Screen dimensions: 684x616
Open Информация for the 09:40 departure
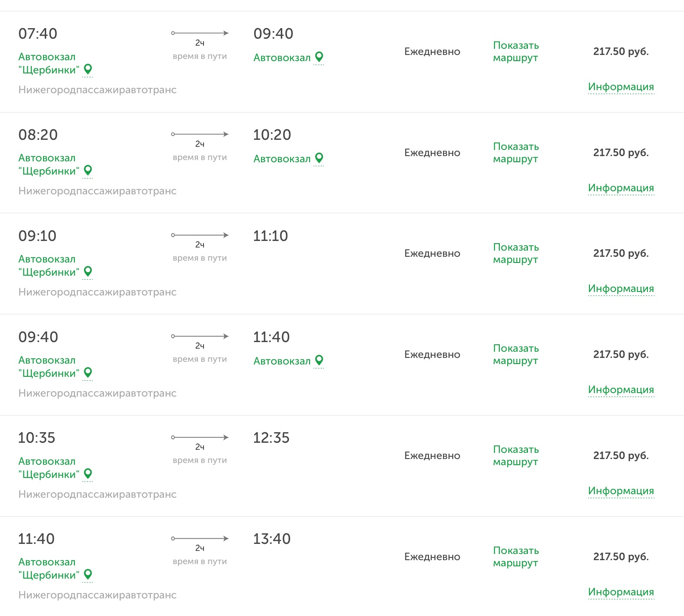(x=621, y=390)
